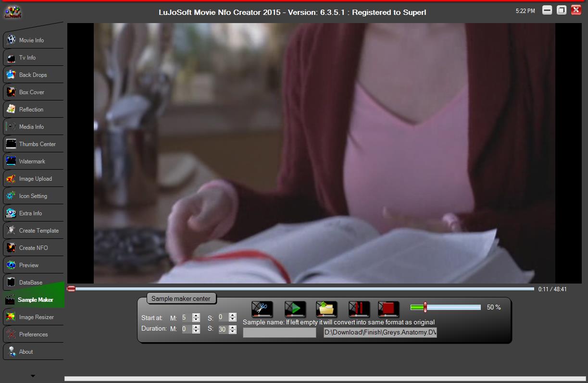Click the Sample maker center label
Screen dimensions: 588x383
[x=181, y=298]
